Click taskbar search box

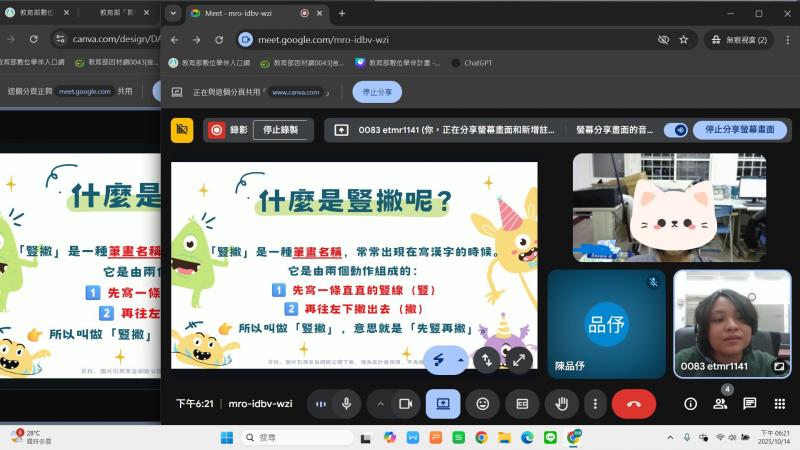(x=297, y=438)
